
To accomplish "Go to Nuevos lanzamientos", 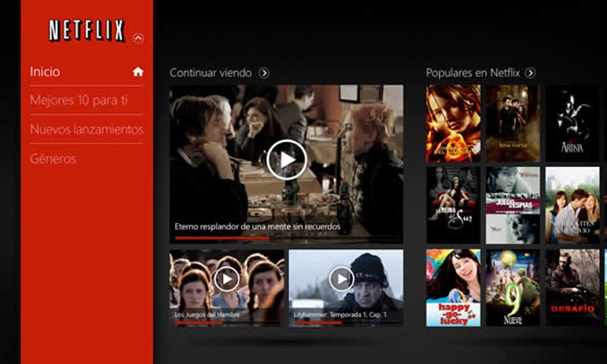I will [87, 129].
